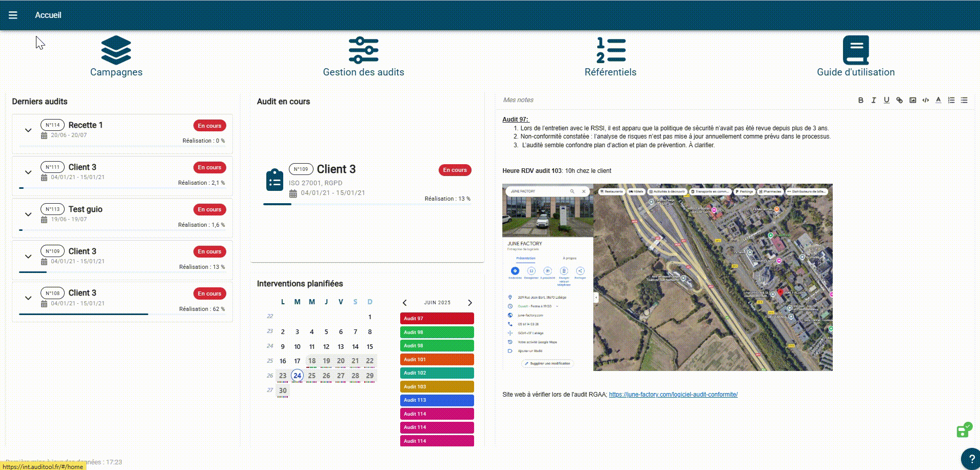
Task: Open the Campagnes section
Action: (116, 56)
